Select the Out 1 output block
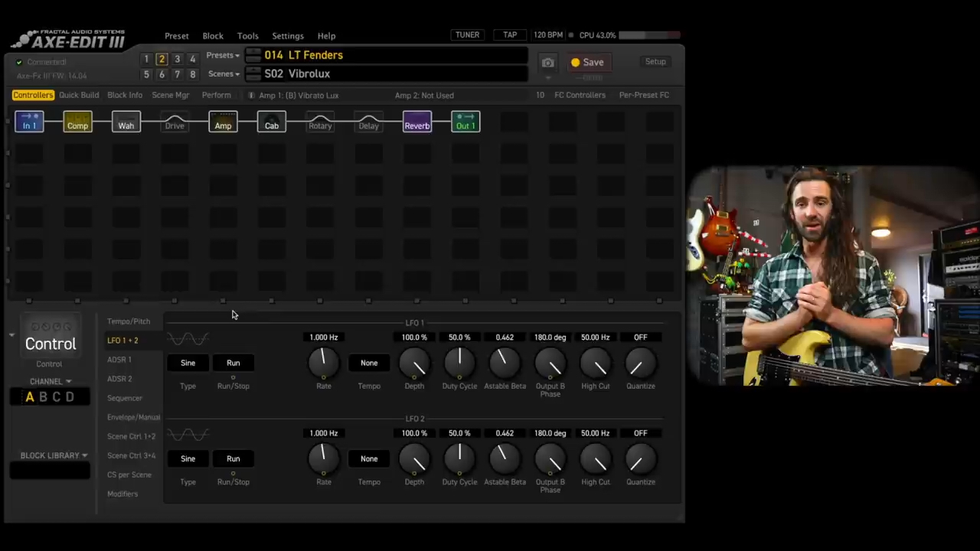The height and width of the screenshot is (551, 980). 465,122
